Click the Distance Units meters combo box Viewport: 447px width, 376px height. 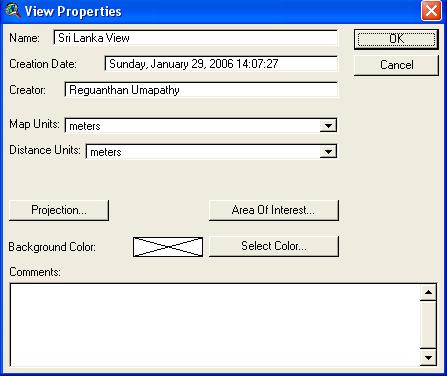tap(211, 152)
